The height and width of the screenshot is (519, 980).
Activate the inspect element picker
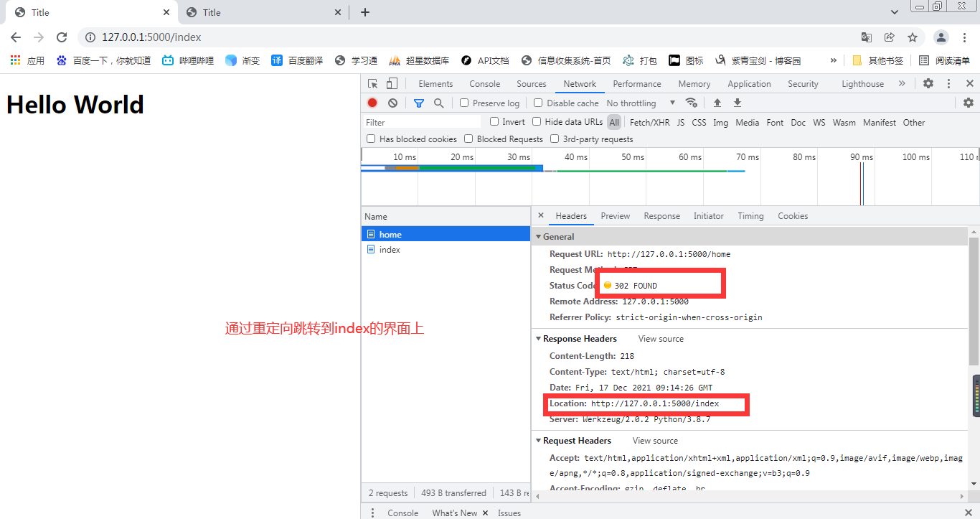click(373, 84)
